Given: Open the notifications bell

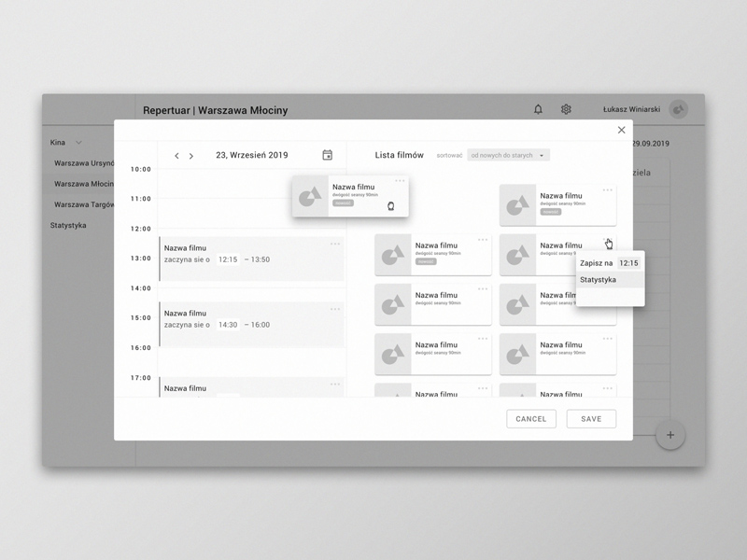Looking at the screenshot, I should coord(538,109).
